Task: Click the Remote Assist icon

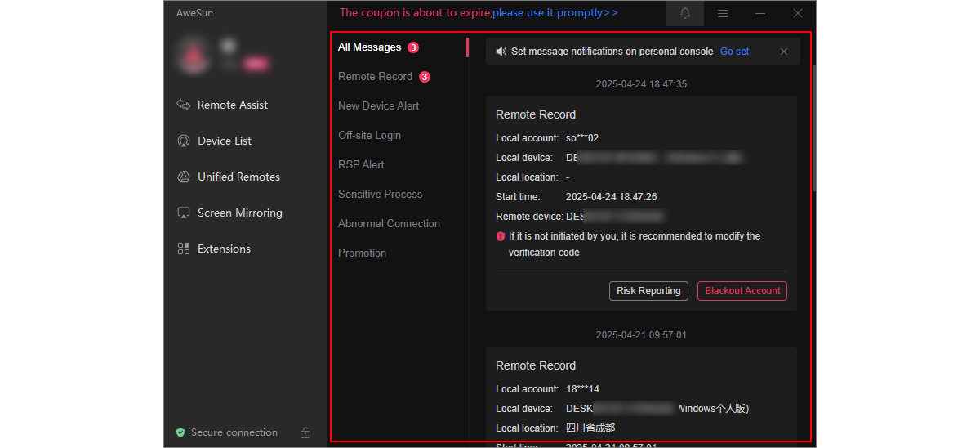Action: (x=183, y=105)
